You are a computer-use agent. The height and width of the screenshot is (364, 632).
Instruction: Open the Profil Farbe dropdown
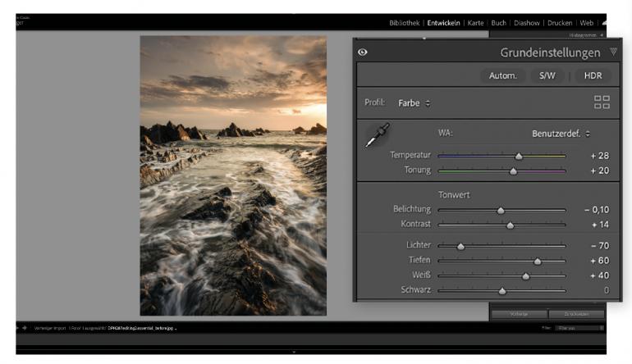coord(414,103)
